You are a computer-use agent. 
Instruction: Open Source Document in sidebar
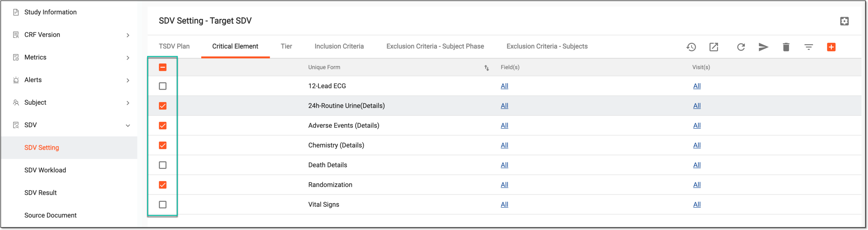50,215
